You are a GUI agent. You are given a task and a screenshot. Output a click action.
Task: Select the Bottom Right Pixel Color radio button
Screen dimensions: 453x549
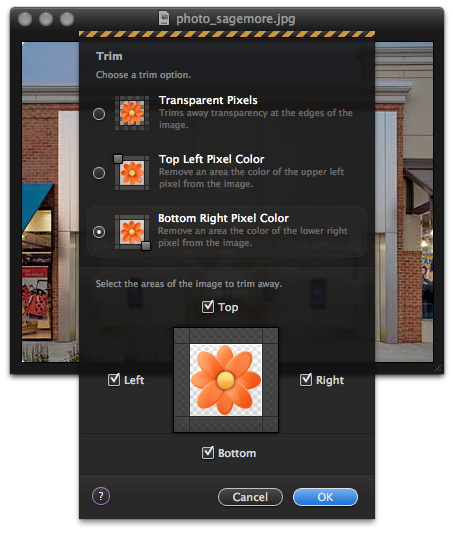tap(99, 232)
